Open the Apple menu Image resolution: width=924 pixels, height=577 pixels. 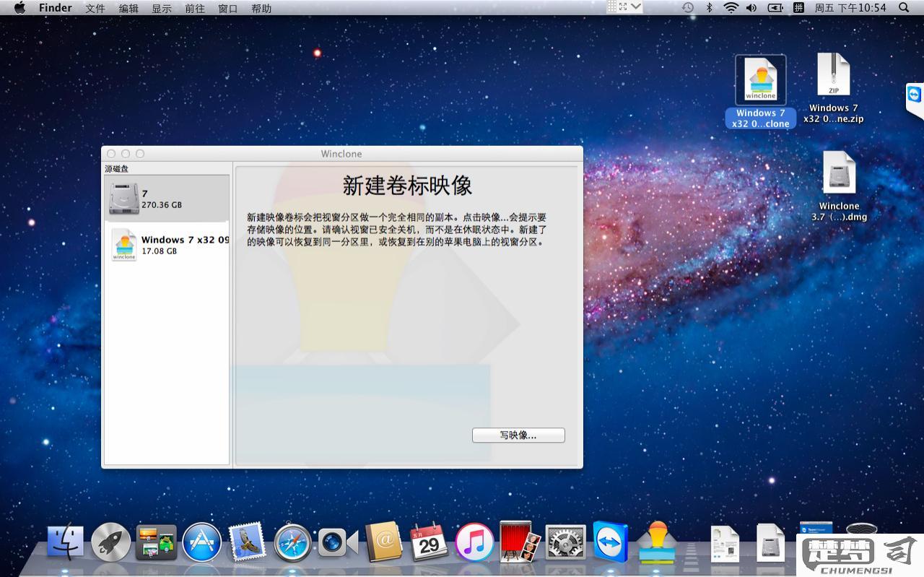tap(19, 8)
